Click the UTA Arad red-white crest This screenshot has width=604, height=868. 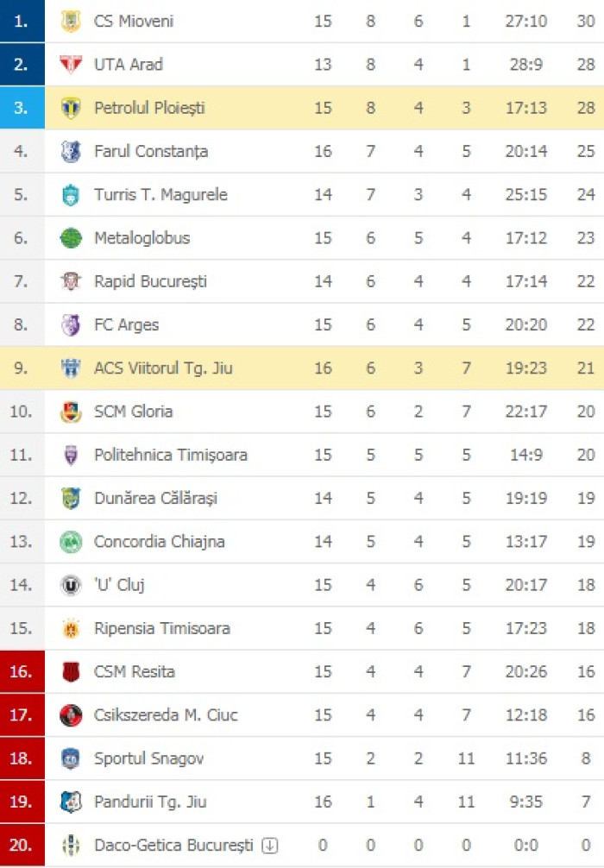pyautogui.click(x=70, y=64)
